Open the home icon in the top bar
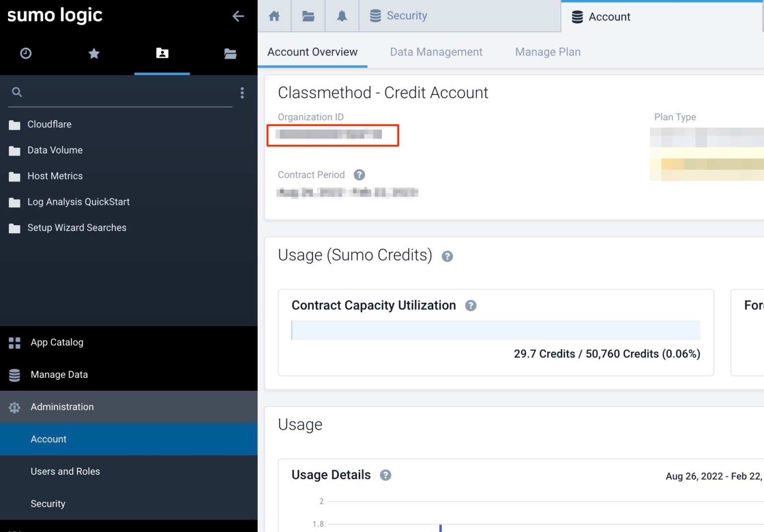 (274, 15)
